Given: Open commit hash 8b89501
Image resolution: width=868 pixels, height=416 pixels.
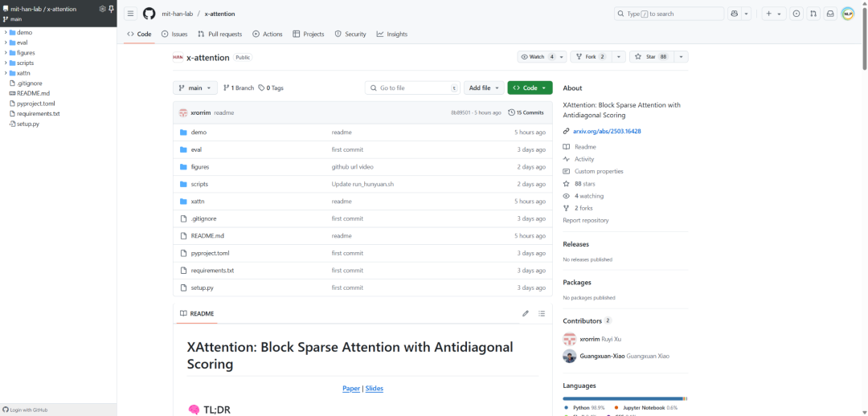Looking at the screenshot, I should coord(460,113).
